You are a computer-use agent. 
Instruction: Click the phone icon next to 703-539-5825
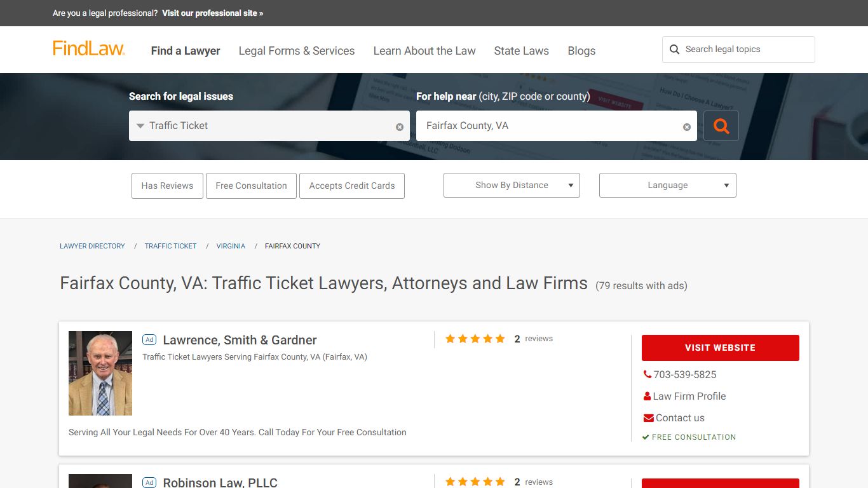[x=648, y=375]
